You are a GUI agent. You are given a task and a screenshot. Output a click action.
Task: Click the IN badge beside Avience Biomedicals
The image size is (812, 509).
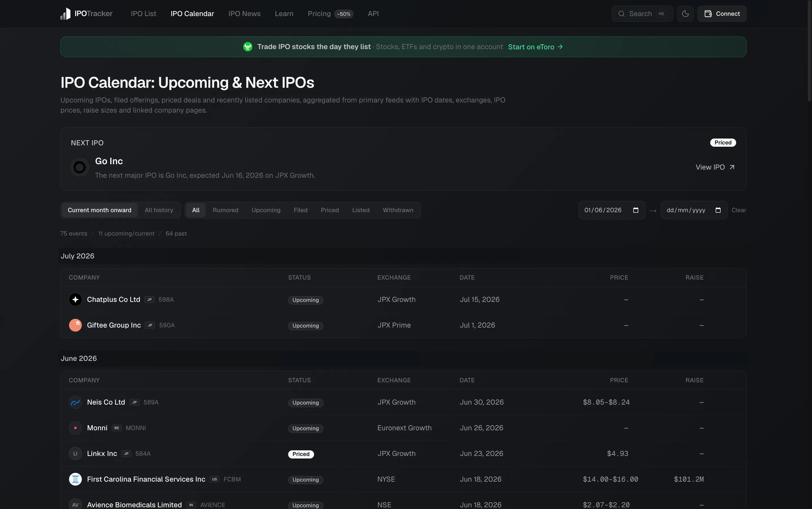pos(191,504)
